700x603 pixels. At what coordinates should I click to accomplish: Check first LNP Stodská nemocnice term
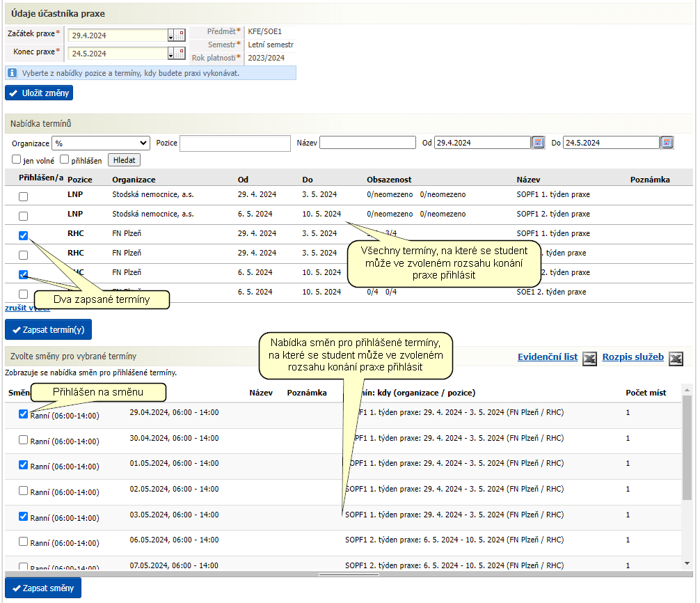23,196
